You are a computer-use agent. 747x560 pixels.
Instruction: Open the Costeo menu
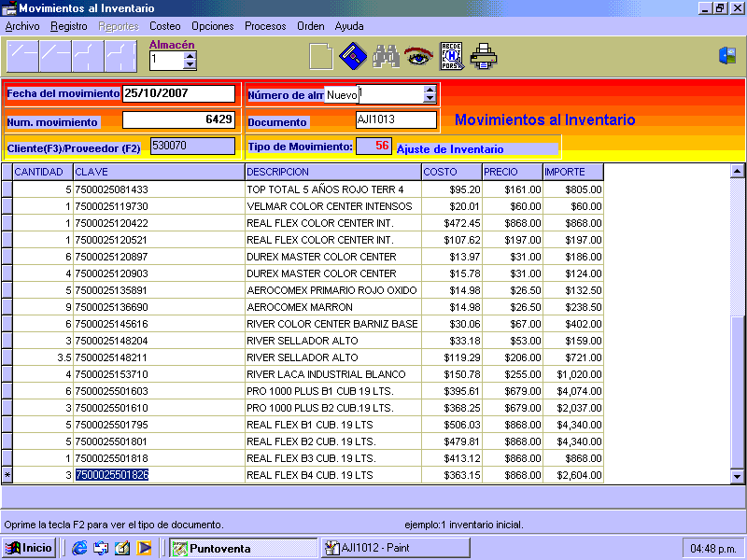(165, 26)
